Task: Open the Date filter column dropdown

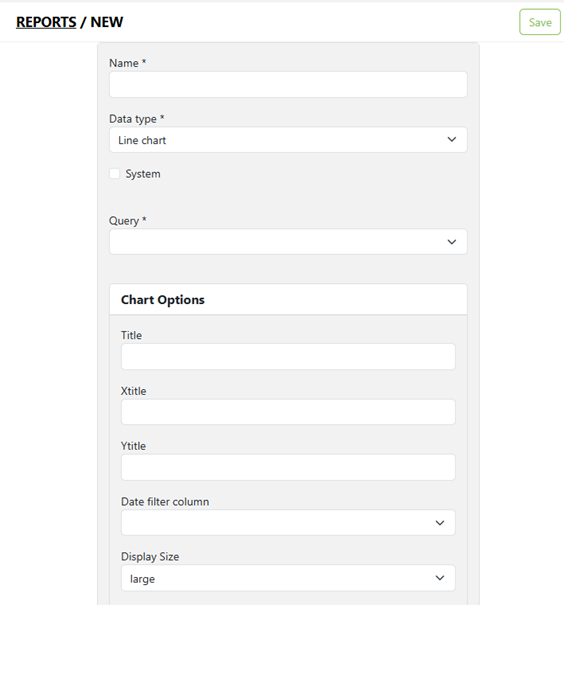Action: (288, 523)
